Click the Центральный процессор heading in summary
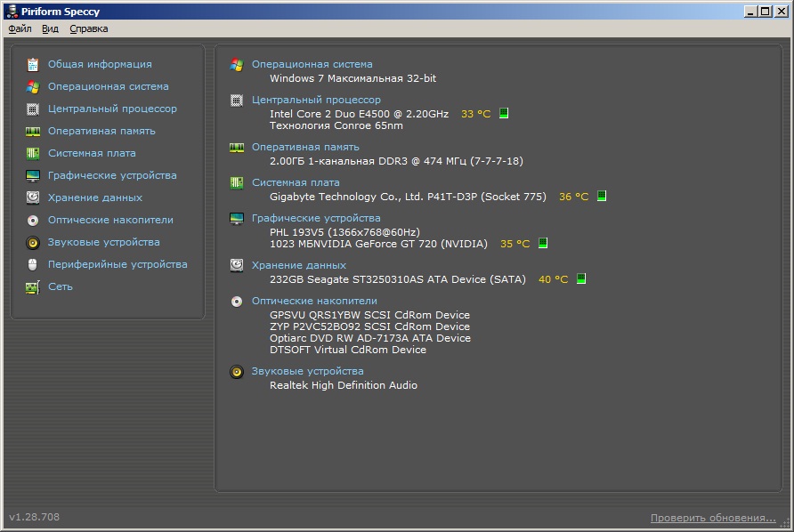Viewport: 794px width, 532px height. pyautogui.click(x=316, y=101)
